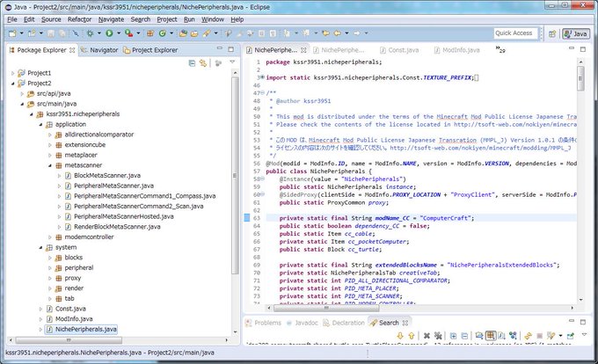Viewport: 598px width, 364px height.
Task: Expand the modemcontroller package
Action: point(49,237)
